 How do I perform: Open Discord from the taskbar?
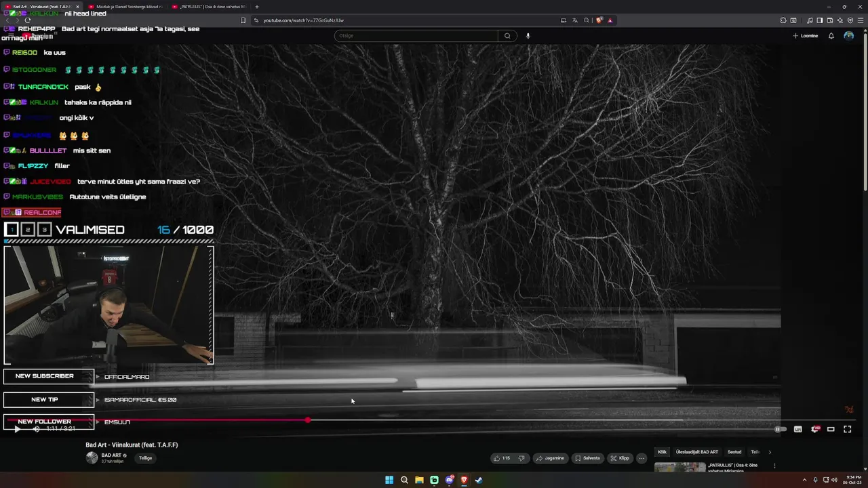pyautogui.click(x=449, y=480)
